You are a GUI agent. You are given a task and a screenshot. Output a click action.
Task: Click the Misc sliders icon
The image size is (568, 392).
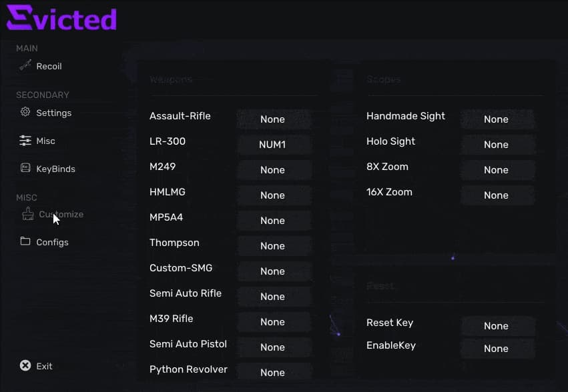point(25,141)
